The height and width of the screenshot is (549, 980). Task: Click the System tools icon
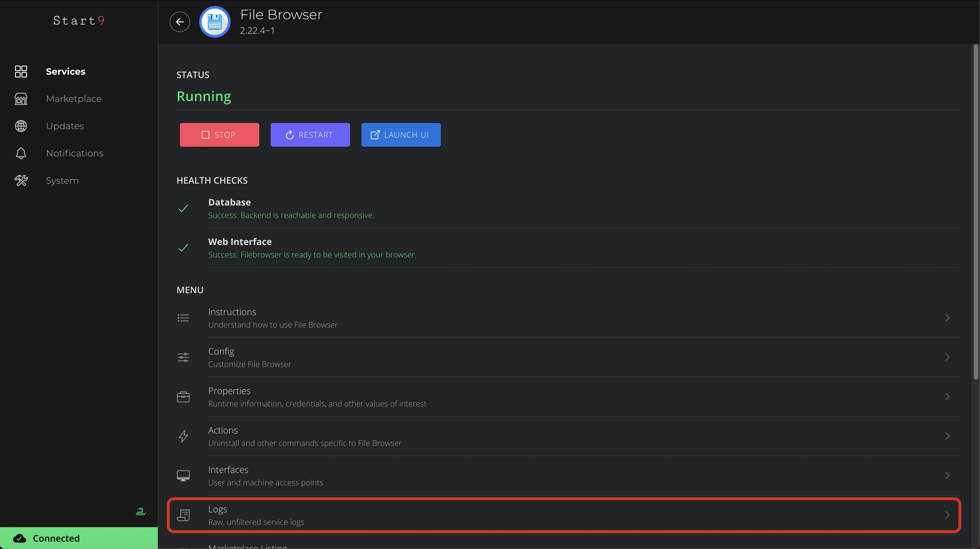click(x=21, y=181)
